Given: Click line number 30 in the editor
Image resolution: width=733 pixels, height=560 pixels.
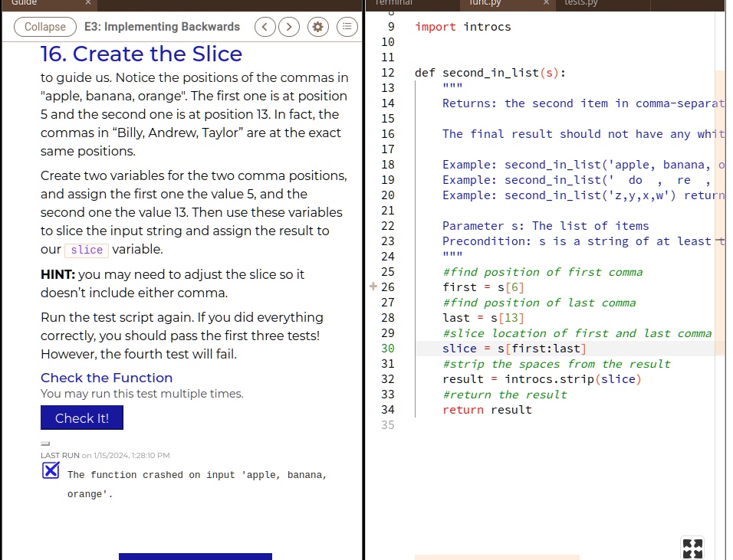Looking at the screenshot, I should (x=388, y=348).
